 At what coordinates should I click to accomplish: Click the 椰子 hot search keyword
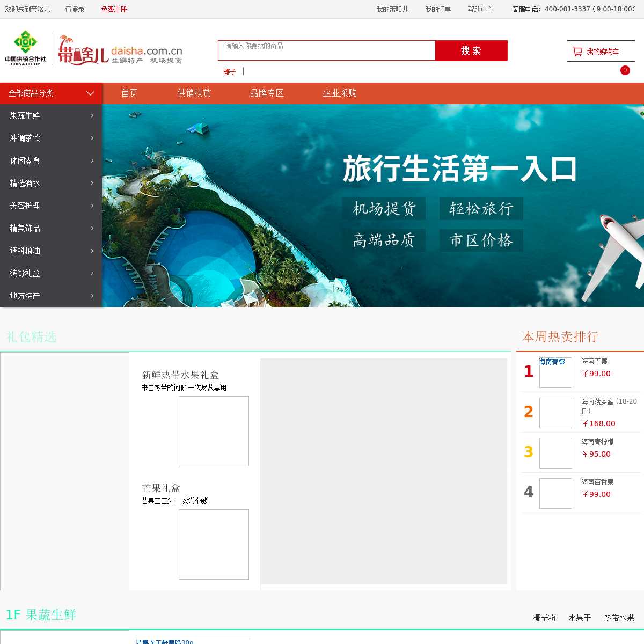[230, 71]
